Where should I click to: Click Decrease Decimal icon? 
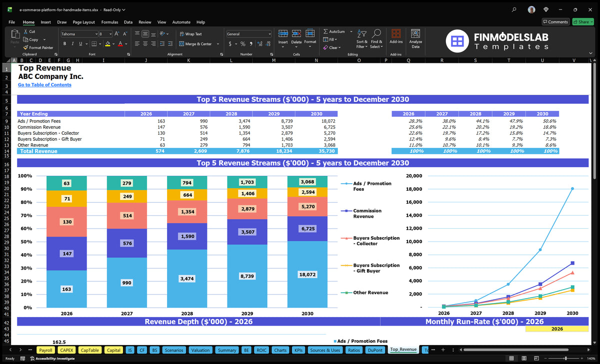click(x=268, y=44)
